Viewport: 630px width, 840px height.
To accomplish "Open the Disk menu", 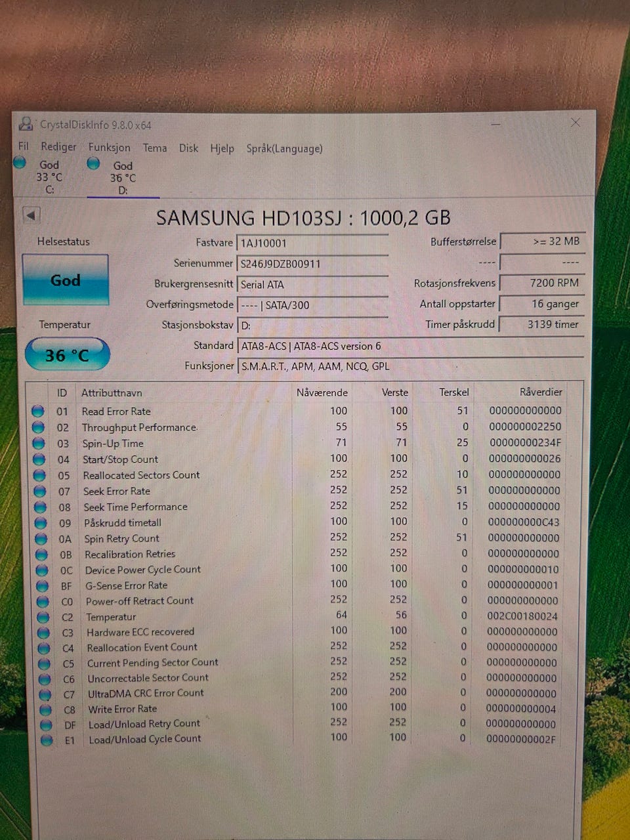I will [188, 148].
